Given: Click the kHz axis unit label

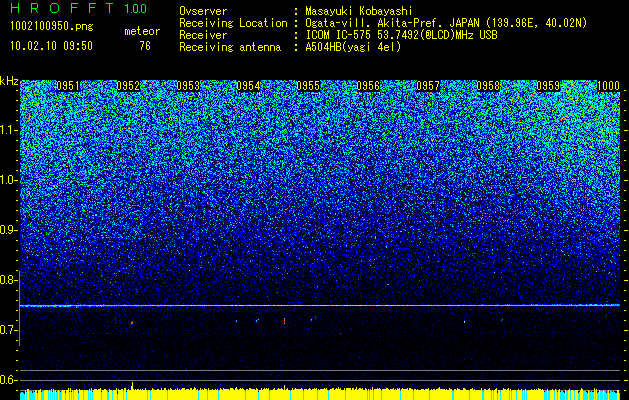Looking at the screenshot, I should pos(9,81).
